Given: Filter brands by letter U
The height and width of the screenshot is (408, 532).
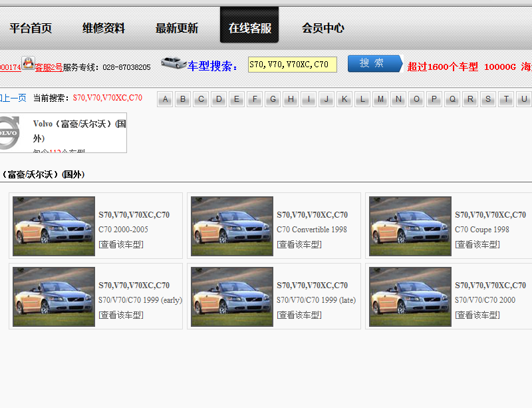Looking at the screenshot, I should click(524, 99).
